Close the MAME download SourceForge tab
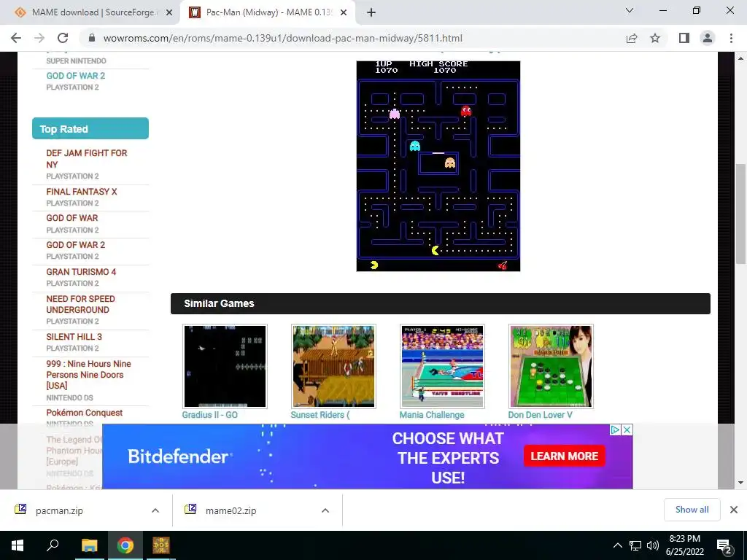Image resolution: width=747 pixels, height=560 pixels. point(169,13)
